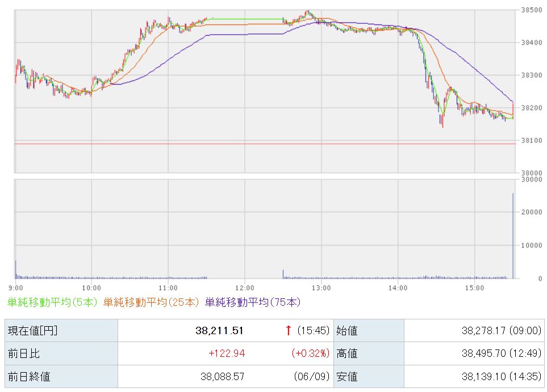Click the 38500 price axis label
The height and width of the screenshot is (392, 547).
click(x=532, y=10)
